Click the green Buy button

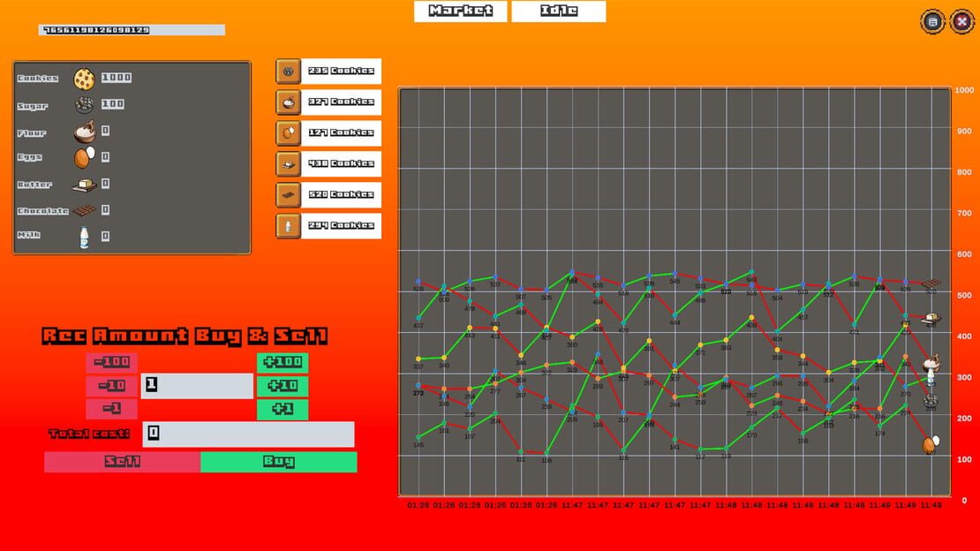pos(279,462)
